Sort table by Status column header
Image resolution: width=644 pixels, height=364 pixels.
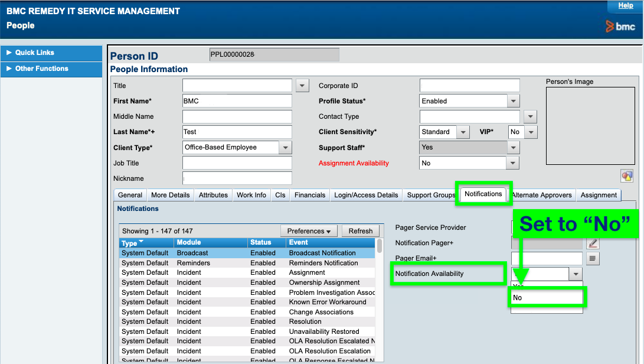coord(267,243)
